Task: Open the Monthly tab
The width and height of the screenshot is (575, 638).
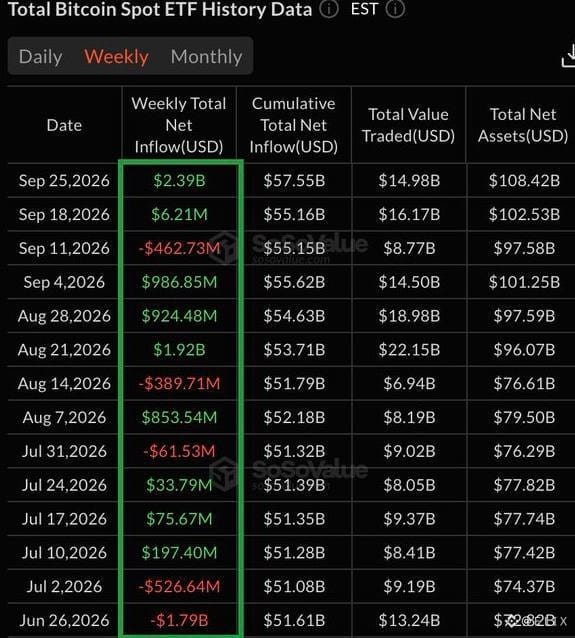Action: (x=206, y=57)
